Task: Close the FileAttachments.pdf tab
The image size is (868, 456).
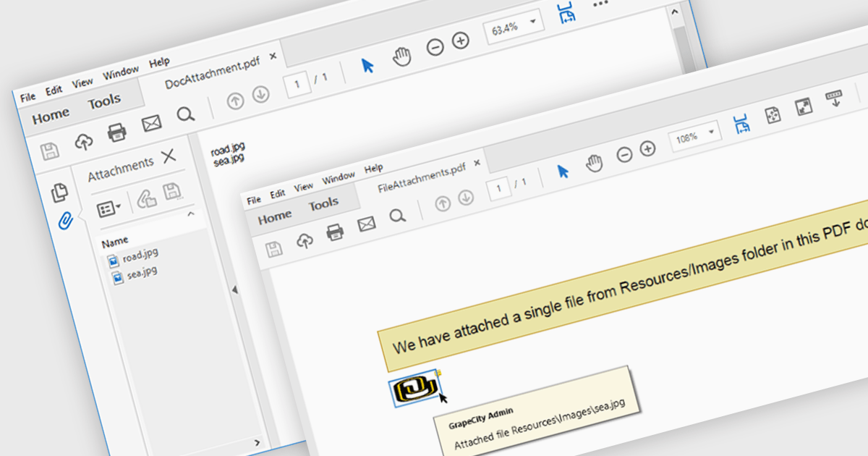Action: (x=477, y=163)
